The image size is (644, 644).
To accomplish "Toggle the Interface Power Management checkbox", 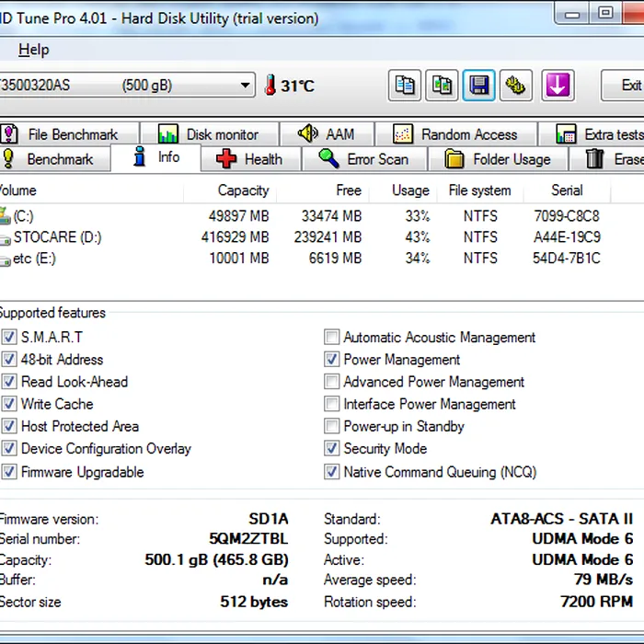I will pyautogui.click(x=331, y=404).
